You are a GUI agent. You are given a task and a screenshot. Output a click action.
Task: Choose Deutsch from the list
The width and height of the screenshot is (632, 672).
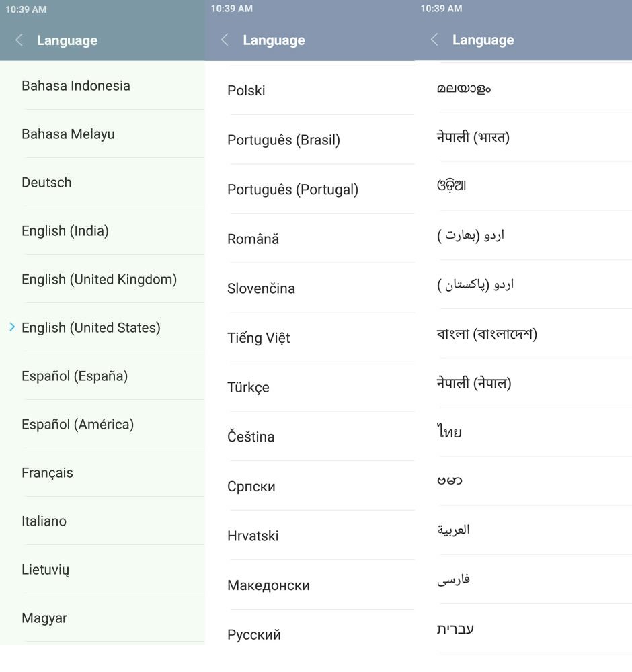point(46,183)
